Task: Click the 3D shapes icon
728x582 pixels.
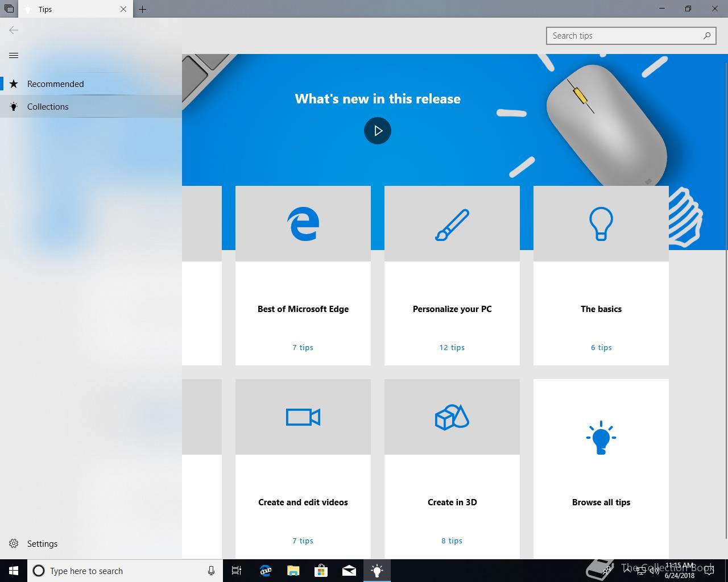Action: pos(452,417)
